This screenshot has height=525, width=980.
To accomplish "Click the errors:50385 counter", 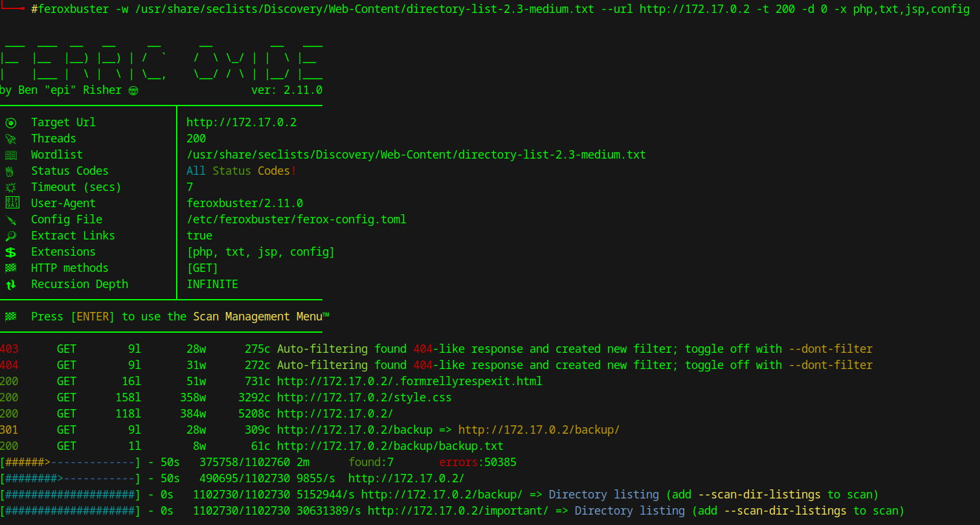I will click(477, 462).
